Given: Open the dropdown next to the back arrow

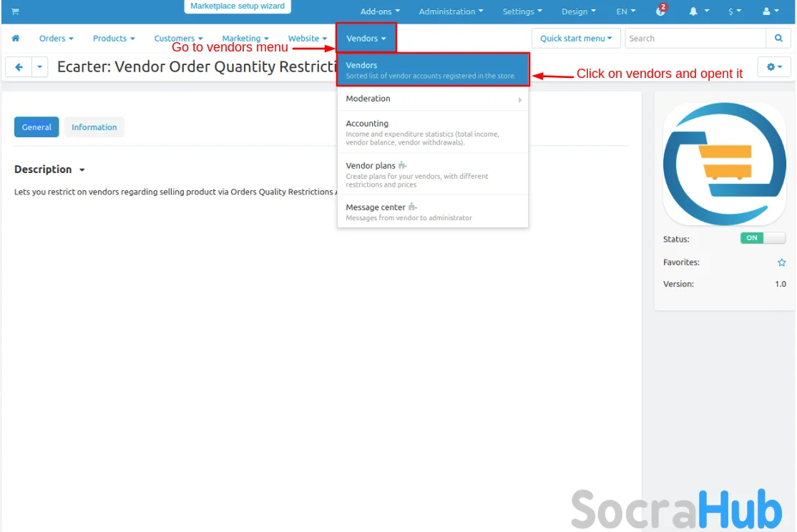Looking at the screenshot, I should pyautogui.click(x=39, y=67).
